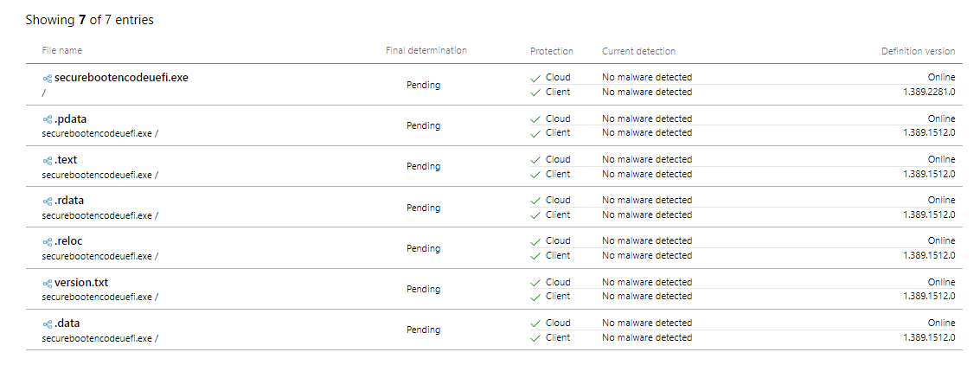The image size is (980, 365).
Task: Click the share icon beside securebootencodeuefi.exe
Action: [x=47, y=79]
